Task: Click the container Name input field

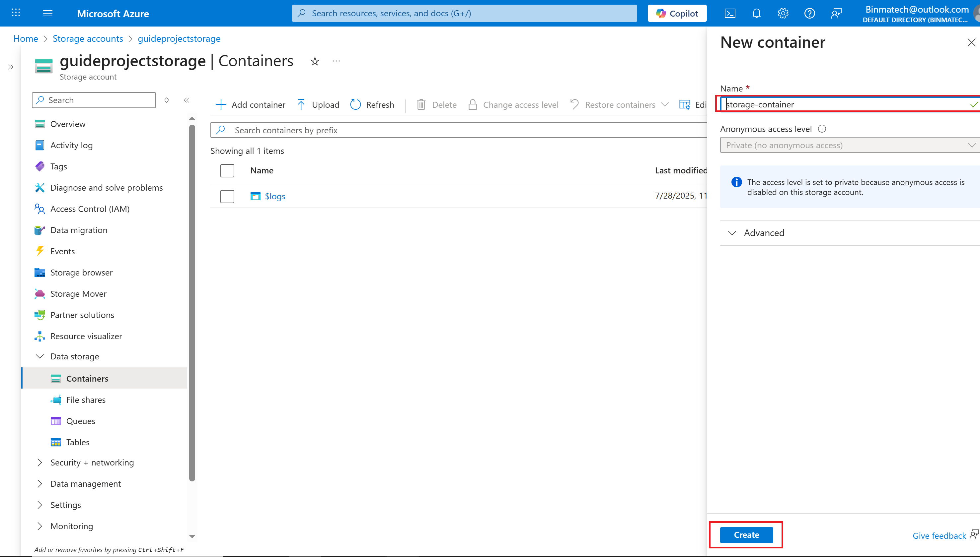Action: point(842,104)
